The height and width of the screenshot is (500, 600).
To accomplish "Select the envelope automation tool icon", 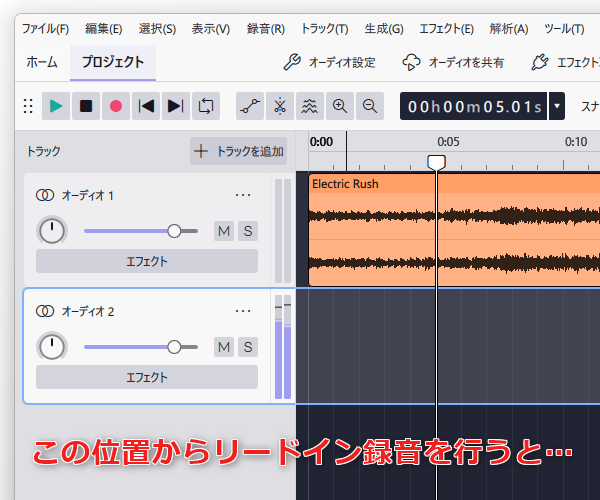I will tap(250, 106).
